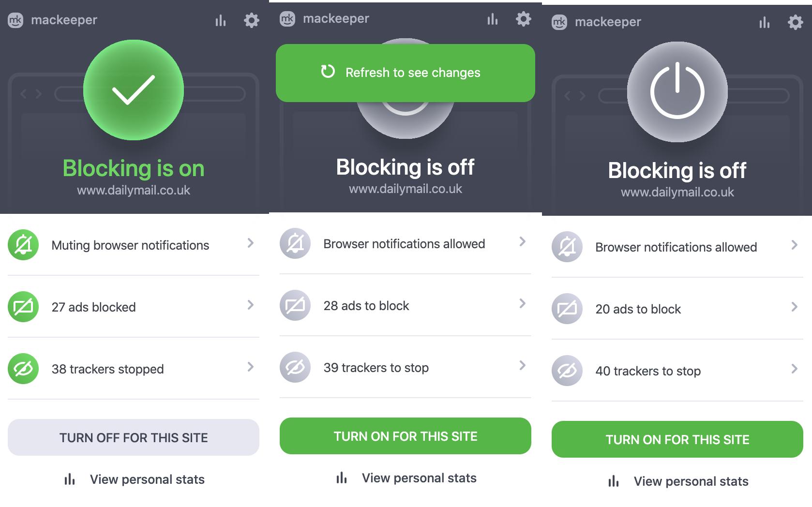Click the Refresh to see changes banner
This screenshot has width=812, height=507.
(406, 73)
